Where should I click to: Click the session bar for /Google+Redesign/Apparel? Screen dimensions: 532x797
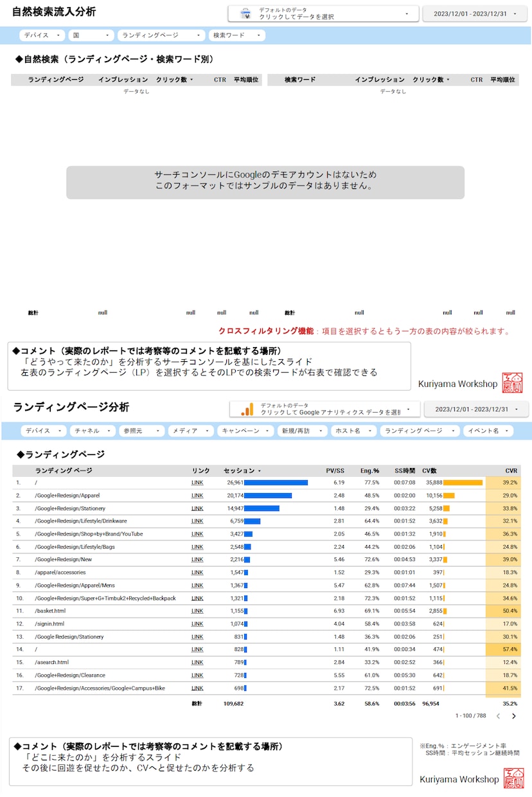[x=268, y=496]
